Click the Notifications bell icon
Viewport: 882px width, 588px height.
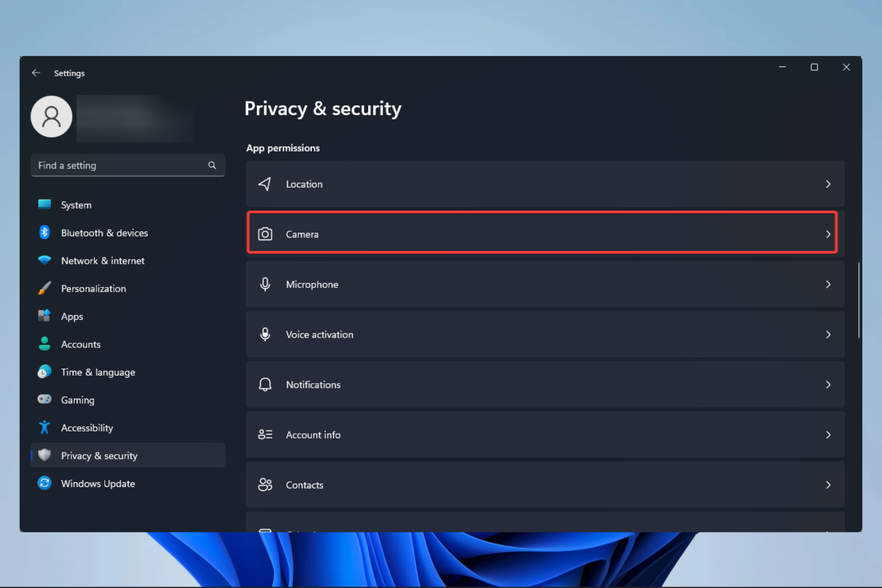coord(265,384)
